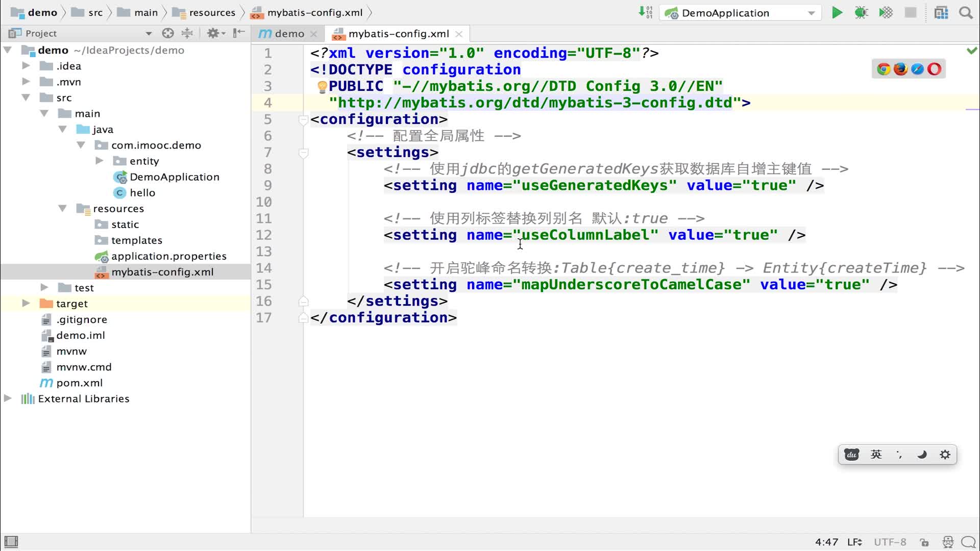Screen dimensions: 980x551
Task: Start debugging with the bug icon
Action: pos(862,13)
